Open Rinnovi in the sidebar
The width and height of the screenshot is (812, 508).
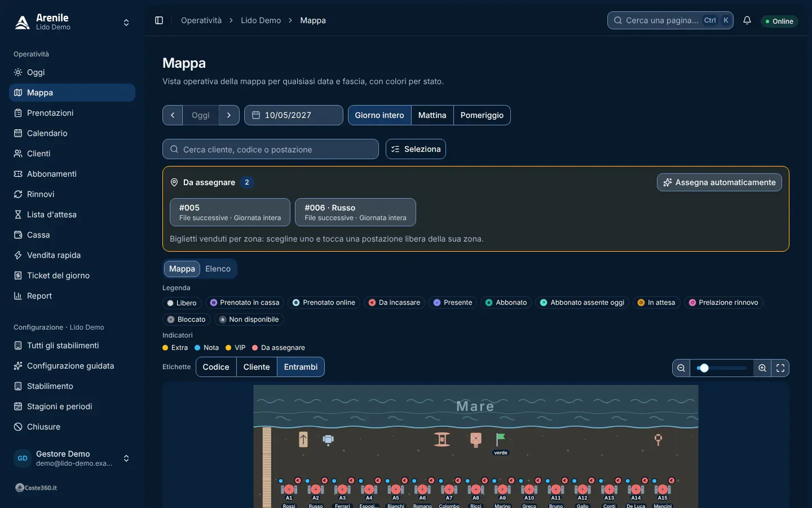[72, 194]
